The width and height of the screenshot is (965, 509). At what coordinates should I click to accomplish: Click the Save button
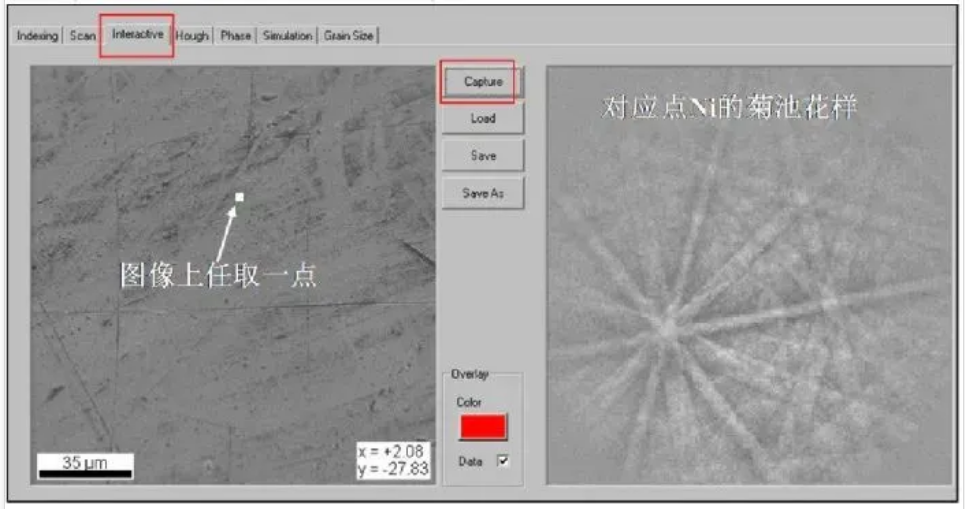pyautogui.click(x=483, y=156)
